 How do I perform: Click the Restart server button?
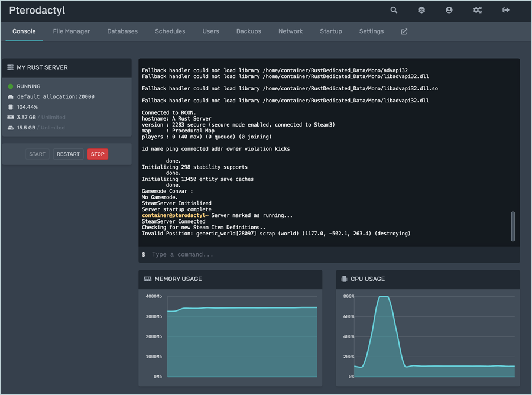(x=68, y=154)
